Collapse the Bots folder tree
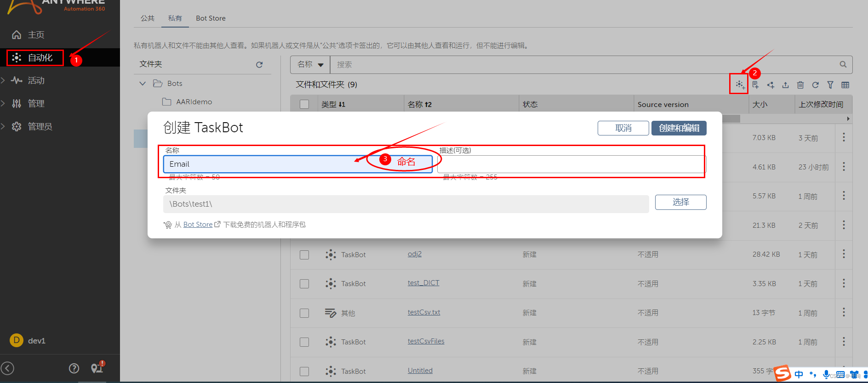The height and width of the screenshot is (383, 868). pyautogui.click(x=143, y=84)
